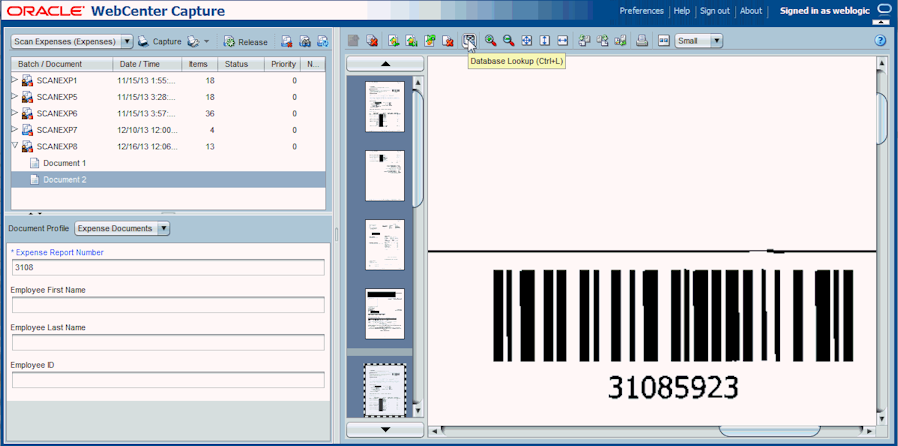Click the thumbnail view icon beside Small
This screenshot has width=898, height=446.
(x=664, y=41)
